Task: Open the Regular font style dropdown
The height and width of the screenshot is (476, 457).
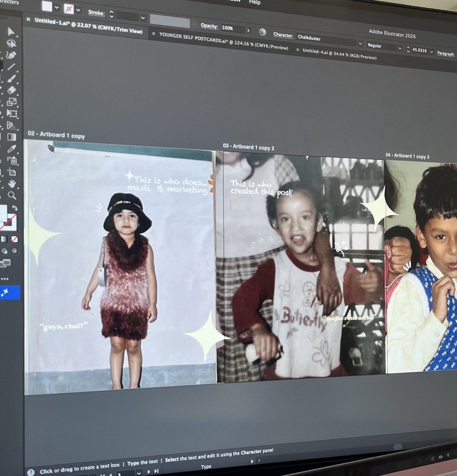Action: (384, 46)
